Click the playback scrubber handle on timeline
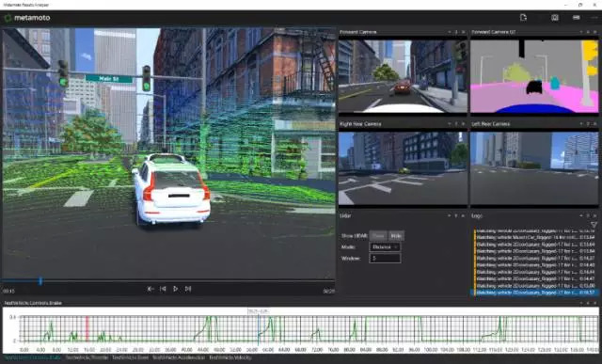602x364 pixels. pyautogui.click(x=40, y=281)
